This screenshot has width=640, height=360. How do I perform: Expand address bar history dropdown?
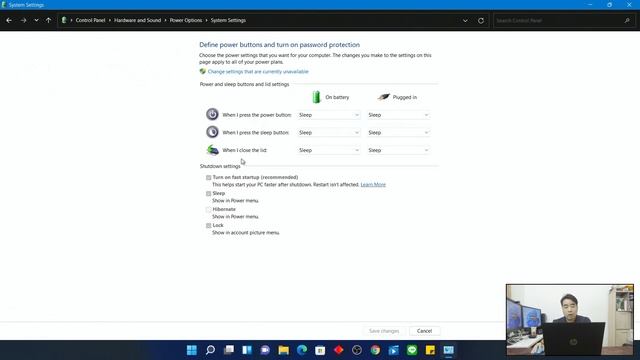pyautogui.click(x=465, y=20)
